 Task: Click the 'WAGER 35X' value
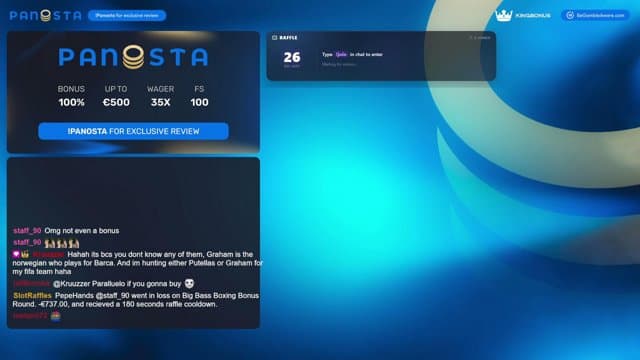pyautogui.click(x=160, y=102)
